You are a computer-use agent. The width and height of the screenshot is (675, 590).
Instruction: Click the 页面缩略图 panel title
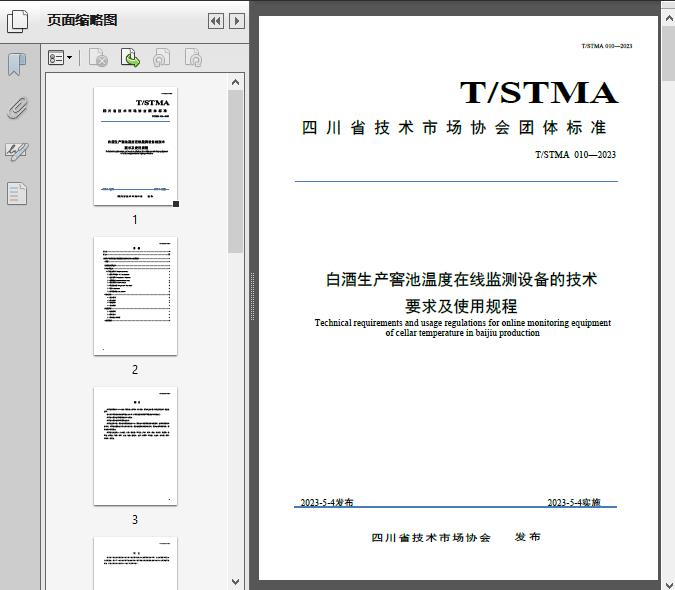point(82,20)
